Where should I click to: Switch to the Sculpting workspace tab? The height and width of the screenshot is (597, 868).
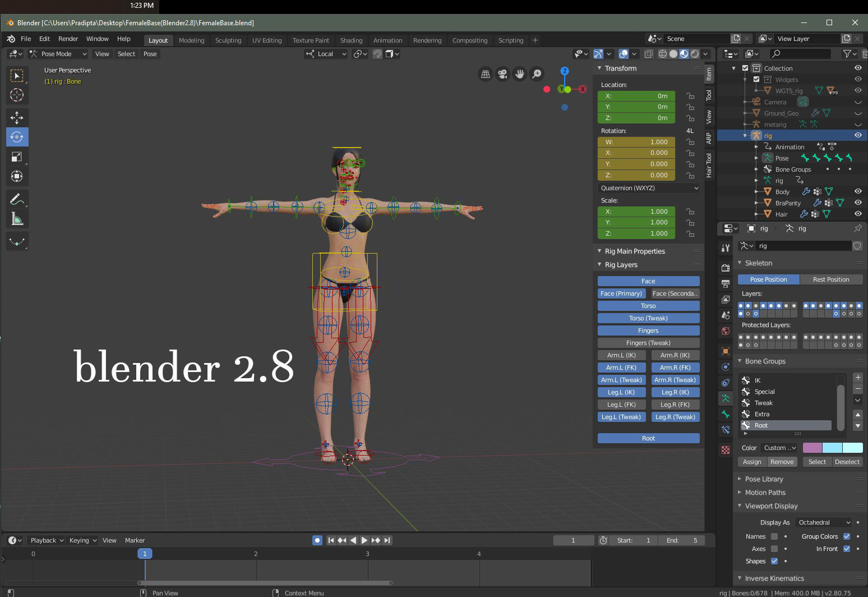[228, 40]
